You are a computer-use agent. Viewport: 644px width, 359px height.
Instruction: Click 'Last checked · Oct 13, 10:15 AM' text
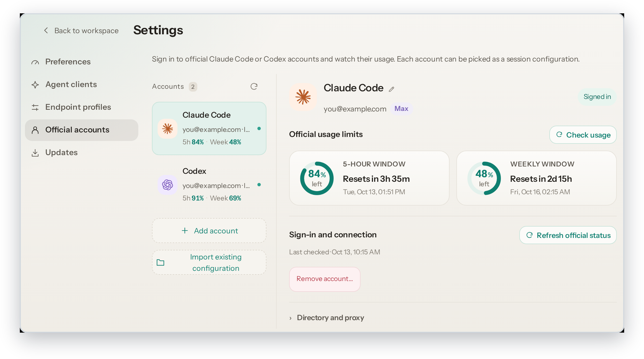[334, 252]
